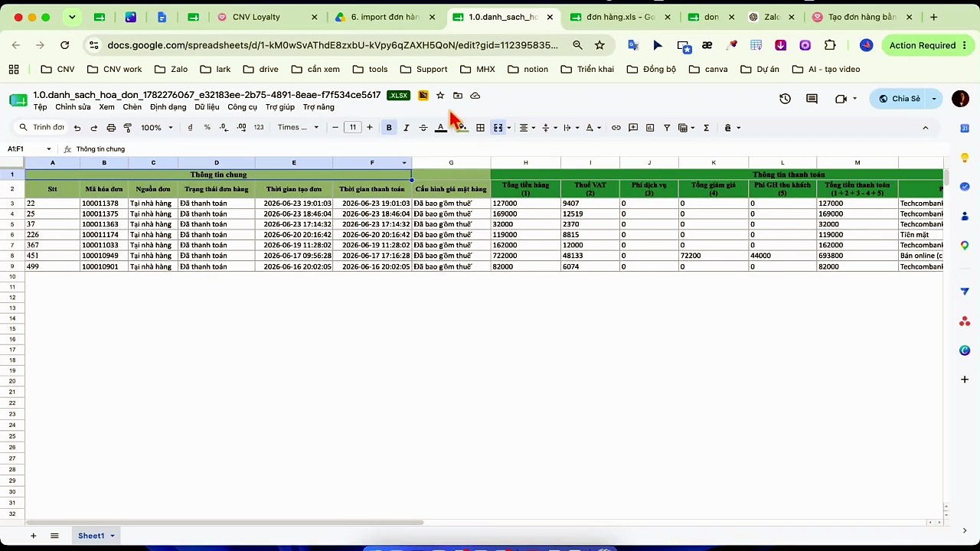This screenshot has width=980, height=551.
Task: Expand the Share button dropdown arrow
Action: click(x=934, y=99)
